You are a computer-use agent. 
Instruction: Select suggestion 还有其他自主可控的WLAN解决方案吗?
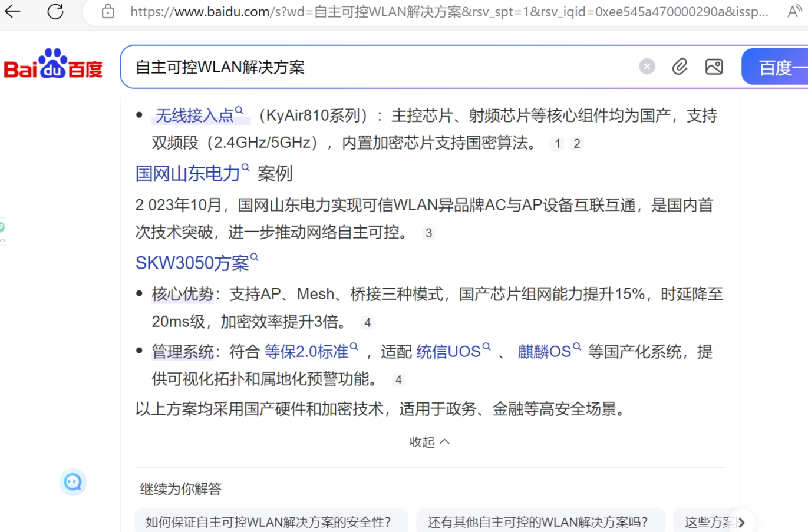coord(540,521)
